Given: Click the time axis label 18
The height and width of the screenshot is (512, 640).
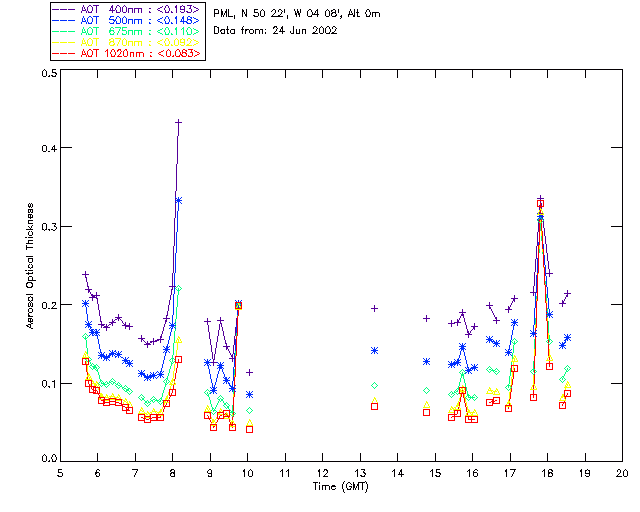Looking at the screenshot, I should coord(547,473).
